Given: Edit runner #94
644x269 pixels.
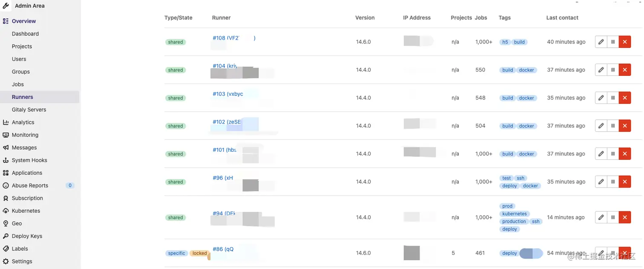Looking at the screenshot, I should tap(601, 217).
